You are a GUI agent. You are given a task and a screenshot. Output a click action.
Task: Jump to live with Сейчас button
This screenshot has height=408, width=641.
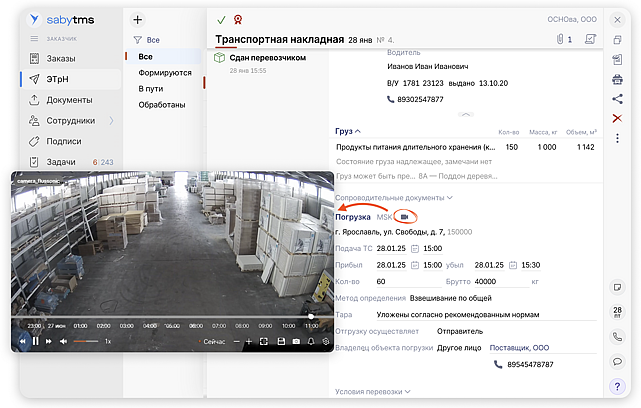[x=214, y=342]
